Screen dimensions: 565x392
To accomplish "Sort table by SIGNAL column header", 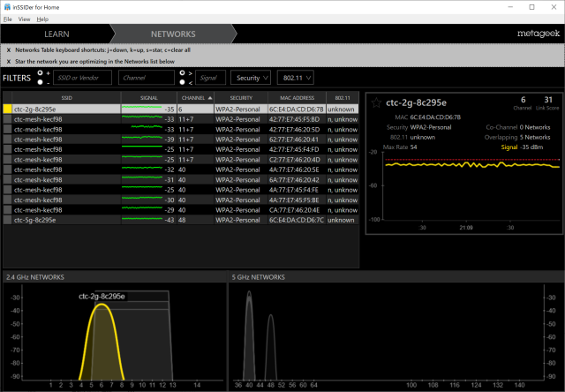I will coord(149,98).
